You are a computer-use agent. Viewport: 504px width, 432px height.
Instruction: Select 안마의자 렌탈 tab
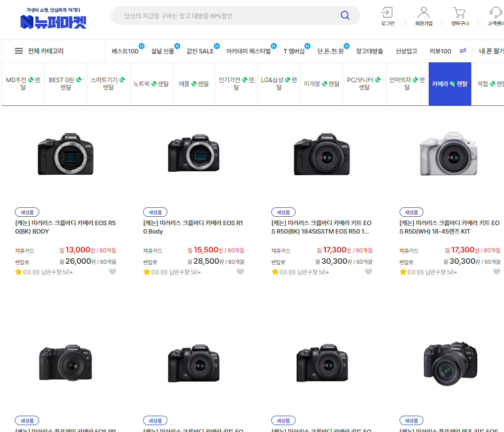point(407,84)
